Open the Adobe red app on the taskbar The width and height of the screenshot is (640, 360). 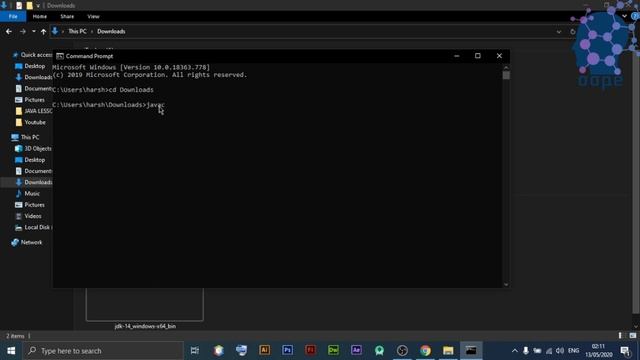[x=310, y=351]
